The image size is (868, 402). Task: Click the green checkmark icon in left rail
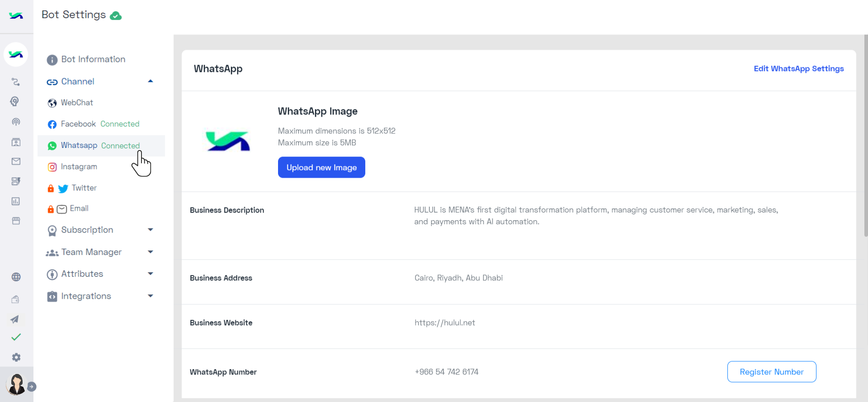tap(16, 337)
